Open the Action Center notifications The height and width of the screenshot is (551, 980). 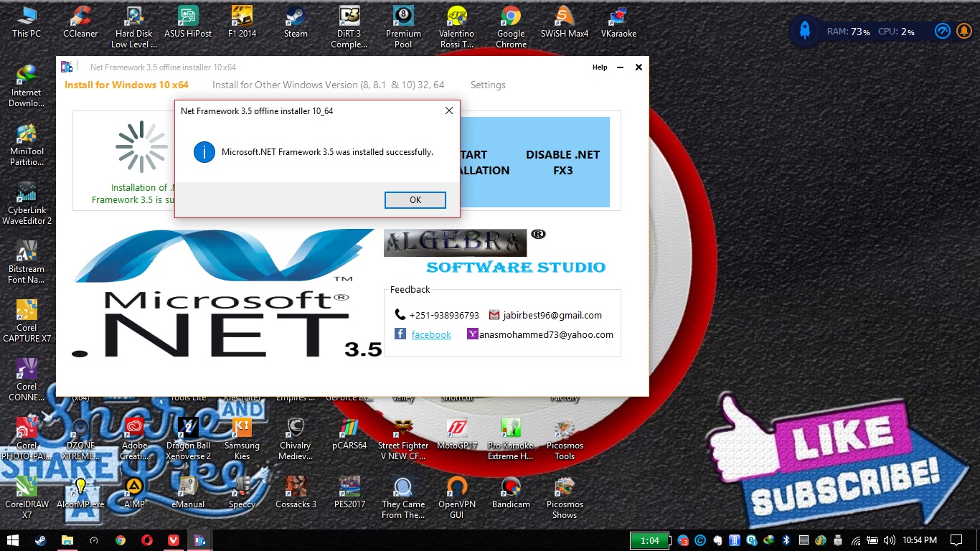[x=956, y=540]
